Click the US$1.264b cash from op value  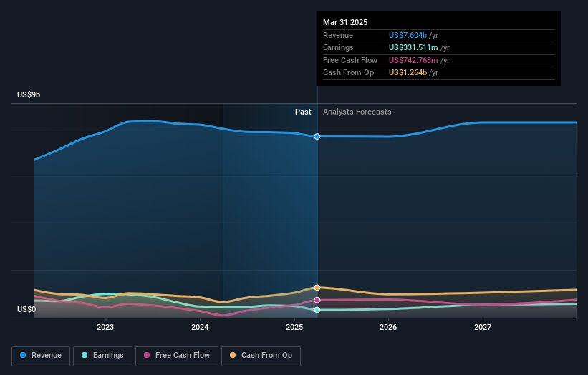point(408,73)
